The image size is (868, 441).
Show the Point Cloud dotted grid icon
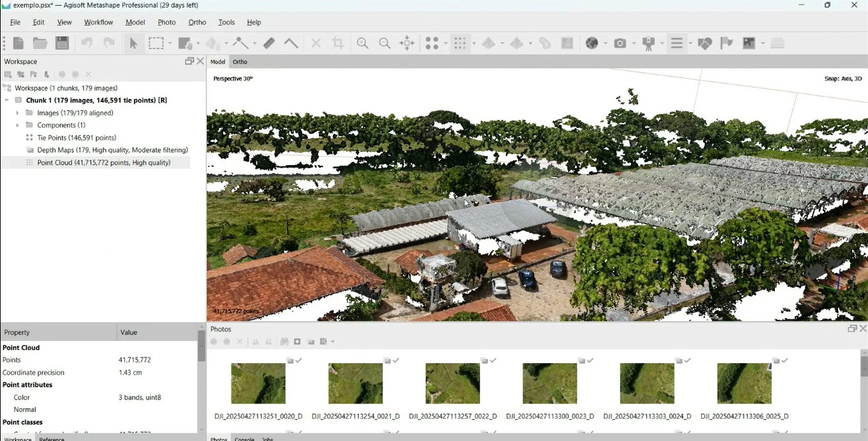click(x=459, y=43)
